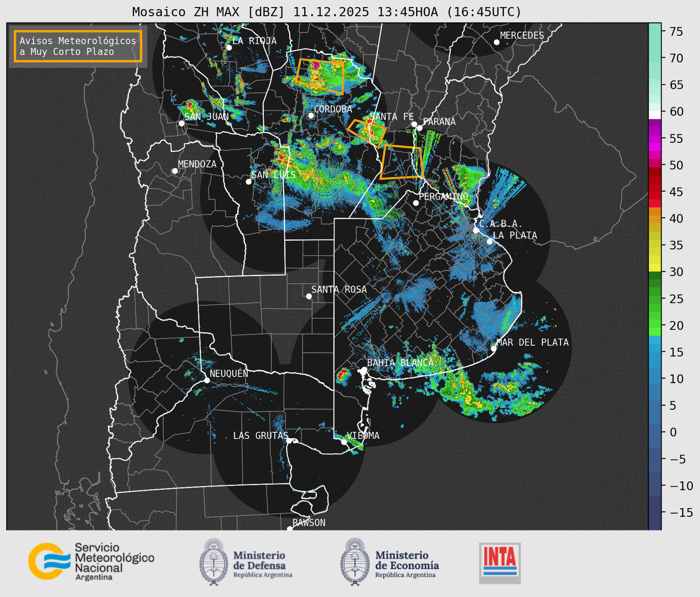Click the Córdoba city marker dot
700x597 pixels.
tap(311, 115)
